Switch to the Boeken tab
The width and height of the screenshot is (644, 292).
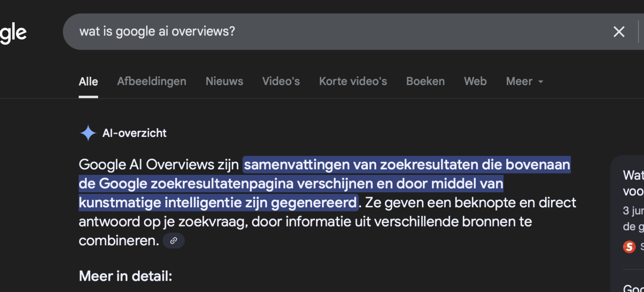(425, 81)
